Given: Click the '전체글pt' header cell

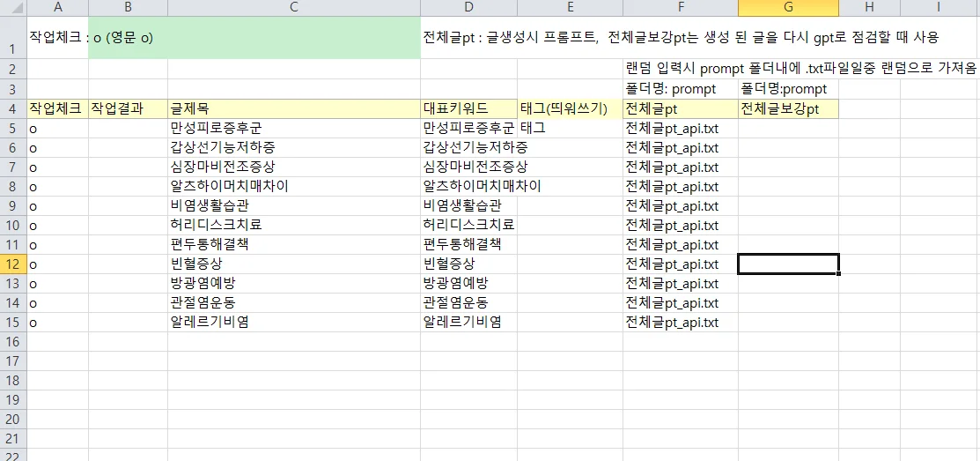Looking at the screenshot, I should click(680, 108).
